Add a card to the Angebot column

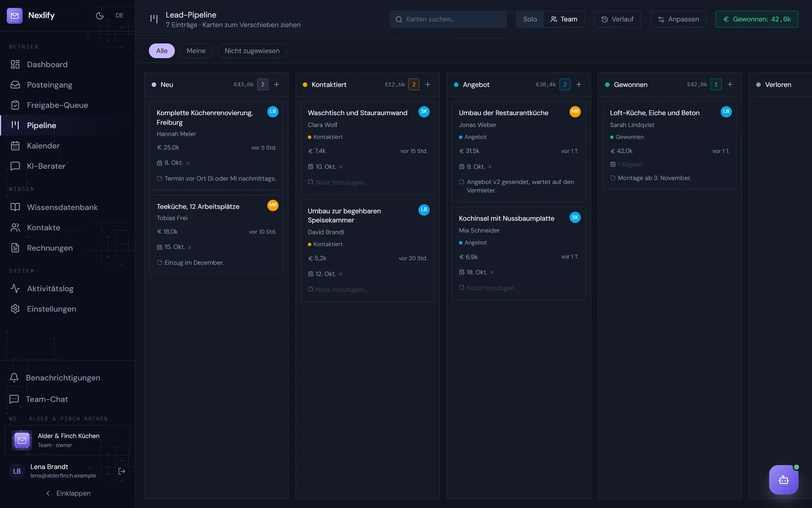tap(579, 84)
